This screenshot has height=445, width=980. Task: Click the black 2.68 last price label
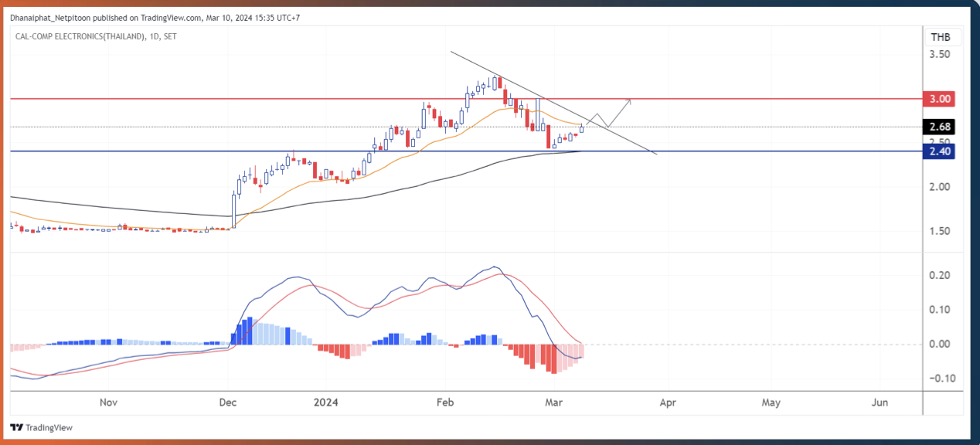(938, 127)
